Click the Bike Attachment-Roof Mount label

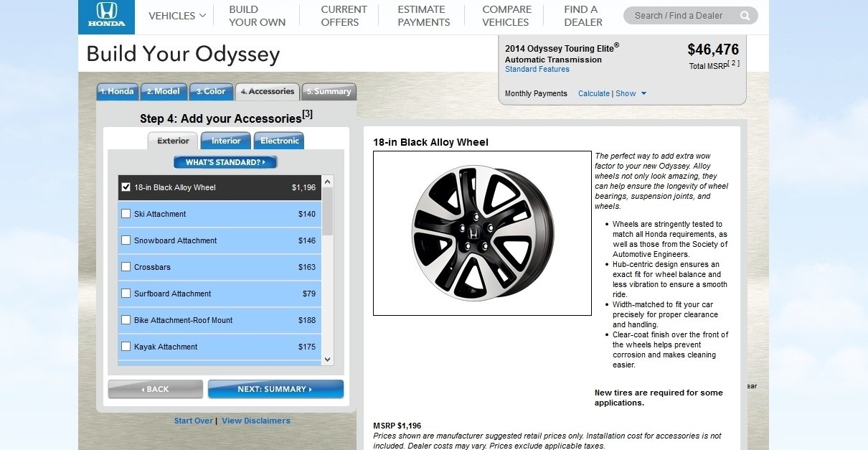click(x=184, y=320)
